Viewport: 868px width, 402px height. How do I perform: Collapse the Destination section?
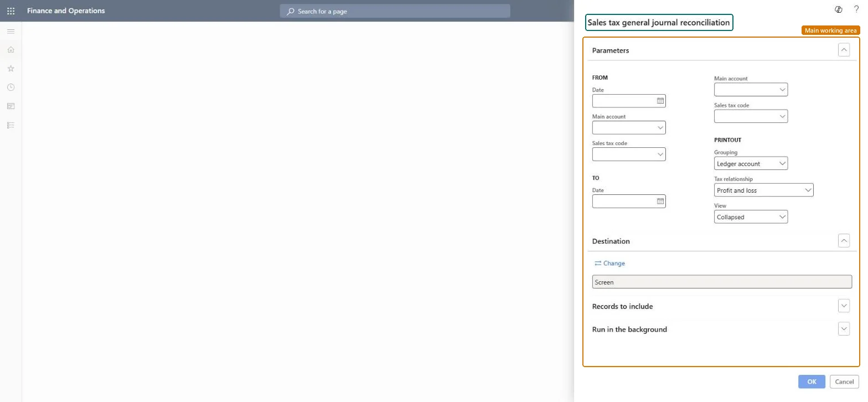[844, 241]
